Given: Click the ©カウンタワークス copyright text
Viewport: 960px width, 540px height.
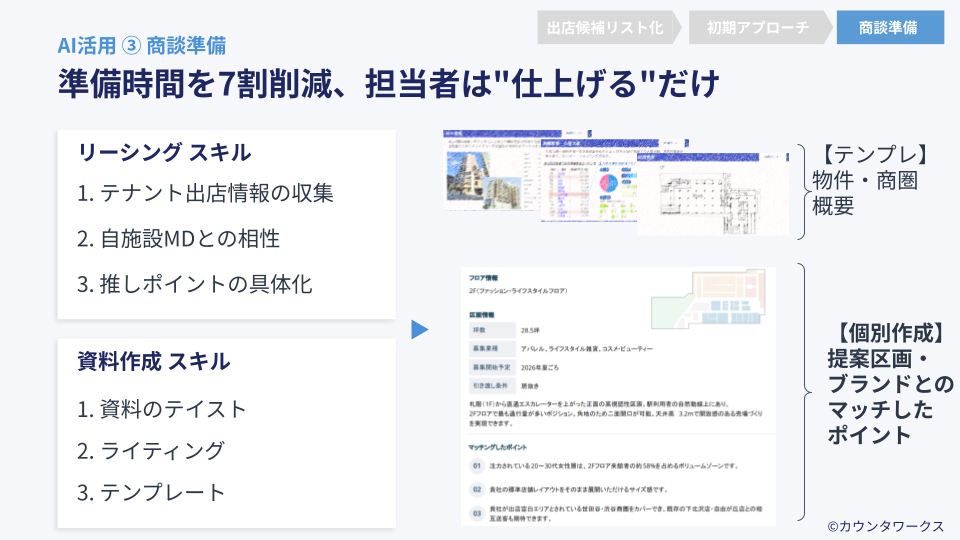Looking at the screenshot, I should (885, 525).
